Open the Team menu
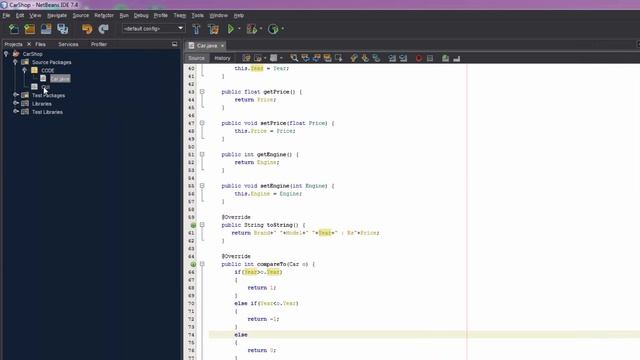This screenshot has height=360, width=640. pyautogui.click(x=180, y=16)
